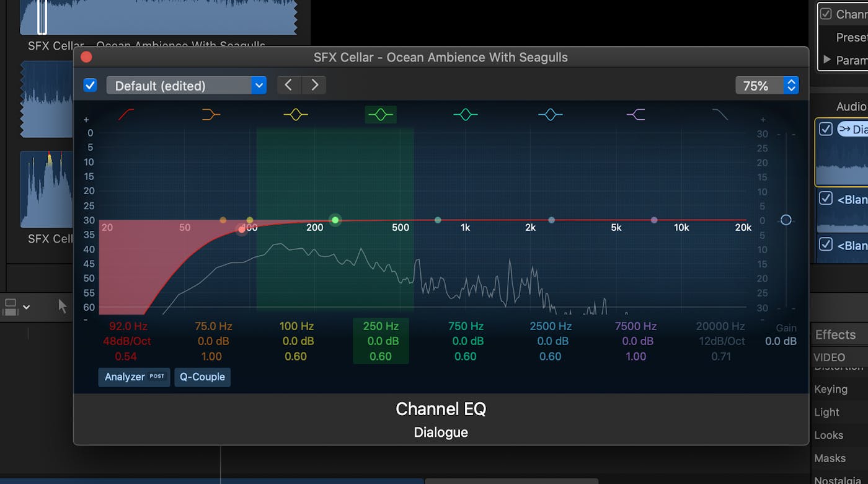This screenshot has height=484, width=868.
Task: Click the 0.71 Q value
Action: click(x=721, y=356)
